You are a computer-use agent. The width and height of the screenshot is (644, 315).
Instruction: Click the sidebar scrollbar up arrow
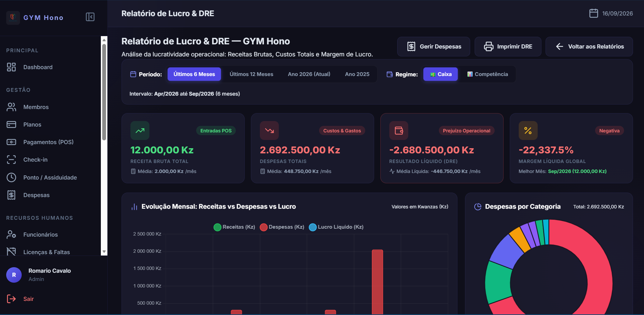tap(104, 40)
